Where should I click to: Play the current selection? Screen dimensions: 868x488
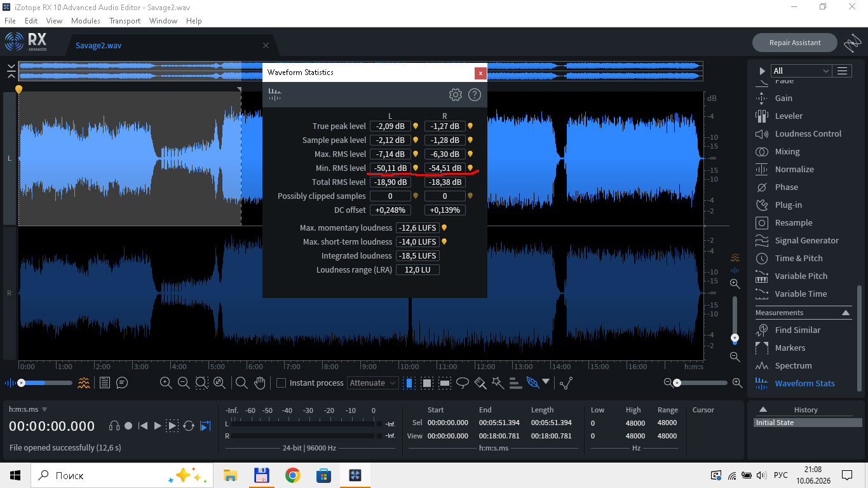(172, 426)
